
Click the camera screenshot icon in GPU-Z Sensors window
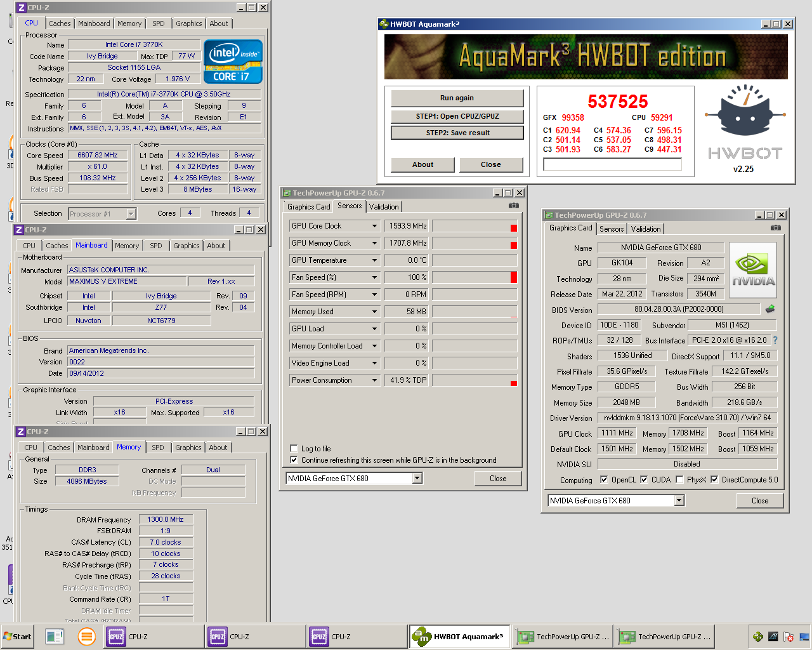coord(514,206)
